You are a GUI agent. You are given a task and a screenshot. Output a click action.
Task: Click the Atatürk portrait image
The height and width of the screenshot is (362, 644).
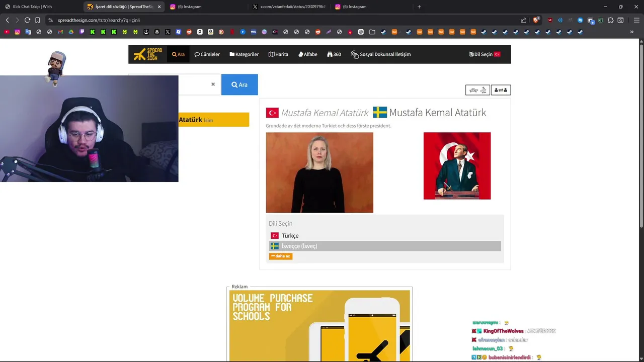click(x=457, y=166)
